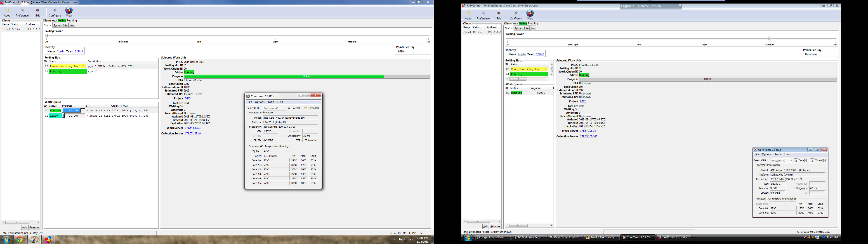Viewport: 868px width, 244px height.
Task: Click the Team 224614 link in local FAHControl
Action: tap(79, 52)
